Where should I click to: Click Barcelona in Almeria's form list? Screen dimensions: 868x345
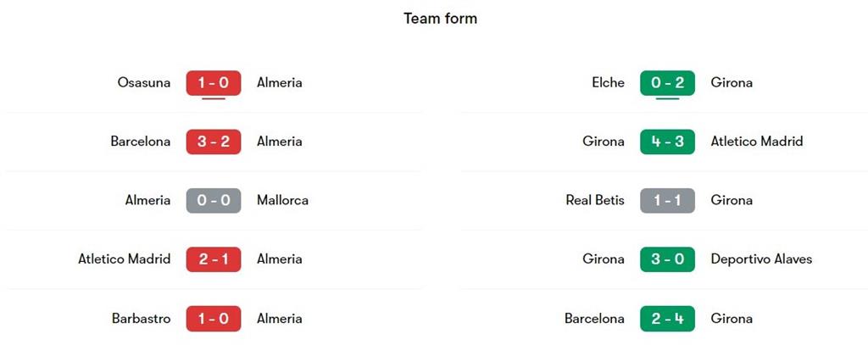[x=140, y=142]
